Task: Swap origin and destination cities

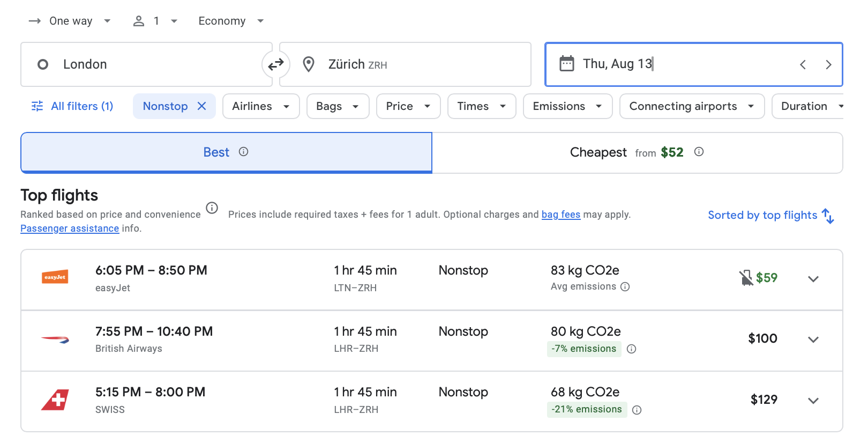Action: click(276, 65)
